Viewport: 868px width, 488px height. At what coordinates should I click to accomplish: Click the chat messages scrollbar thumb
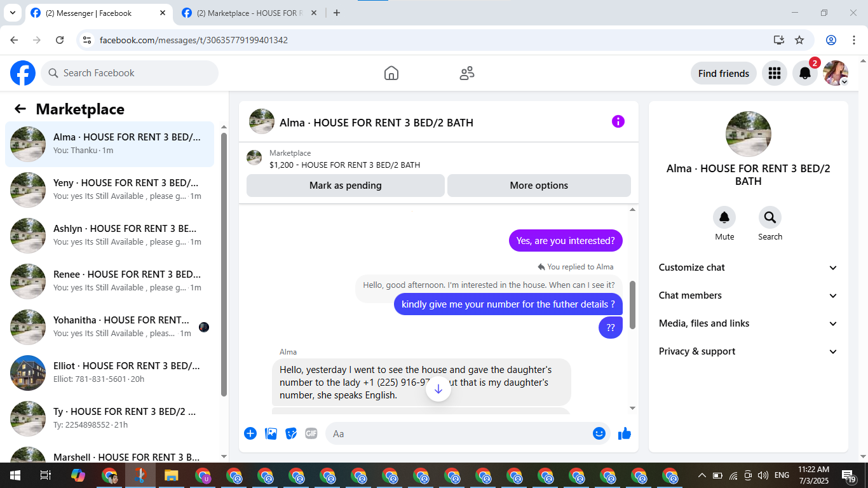tap(632, 305)
